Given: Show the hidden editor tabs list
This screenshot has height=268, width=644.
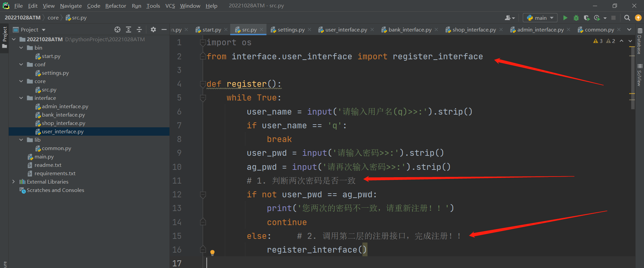Looking at the screenshot, I should [629, 29].
